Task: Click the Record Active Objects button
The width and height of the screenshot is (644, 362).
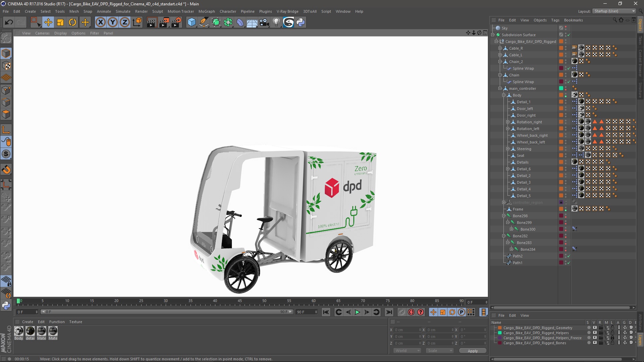Action: tap(401, 312)
